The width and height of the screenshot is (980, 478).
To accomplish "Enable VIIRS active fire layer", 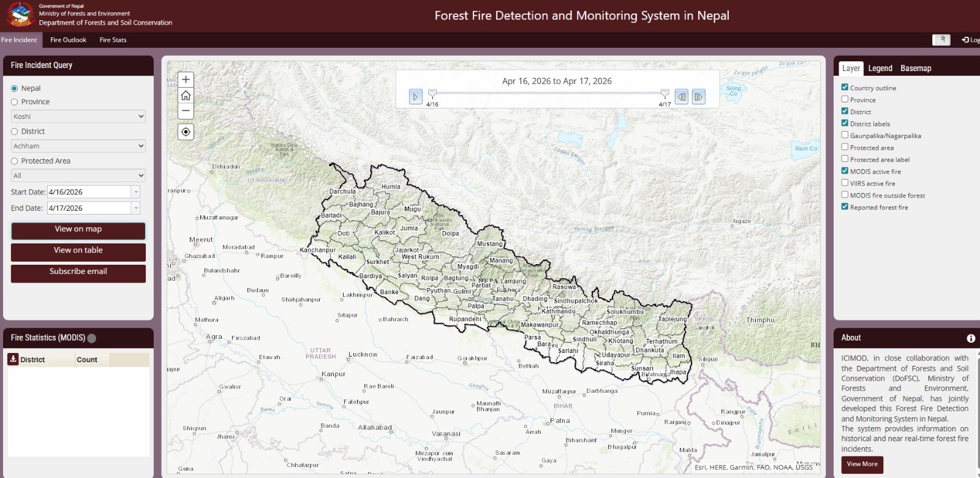I will tap(845, 183).
